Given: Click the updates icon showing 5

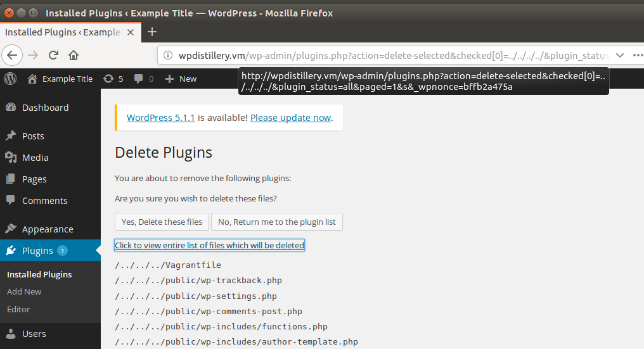Looking at the screenshot, I should [x=113, y=79].
